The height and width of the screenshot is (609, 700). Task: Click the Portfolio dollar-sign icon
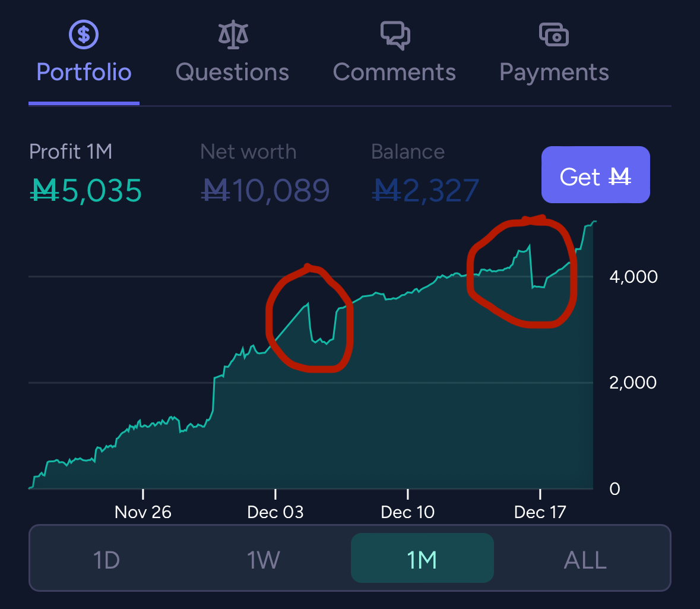pos(84,35)
